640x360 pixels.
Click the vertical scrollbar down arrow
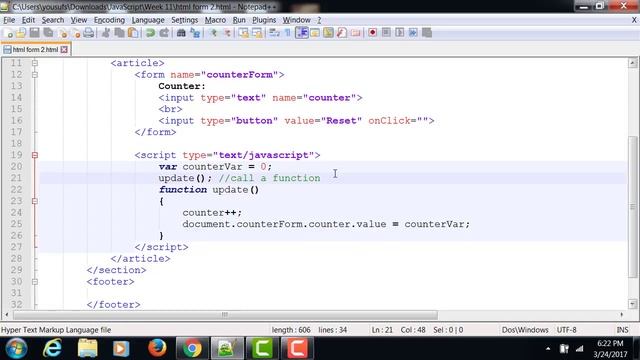coord(633,304)
